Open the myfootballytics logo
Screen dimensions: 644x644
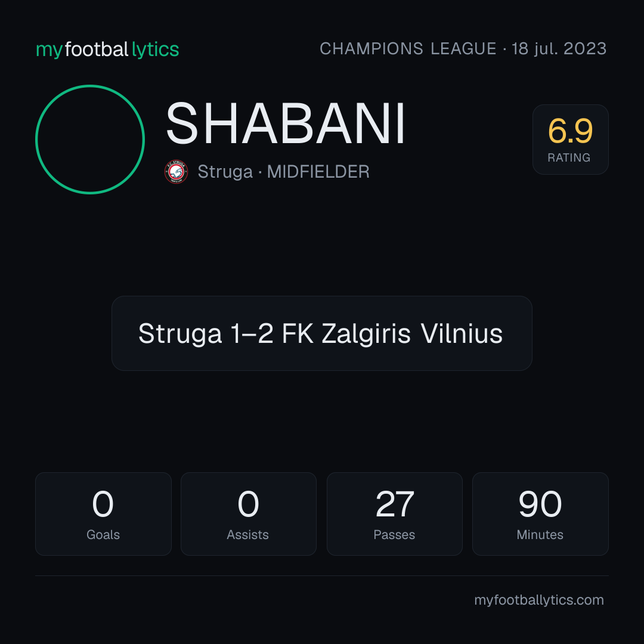[x=107, y=49]
